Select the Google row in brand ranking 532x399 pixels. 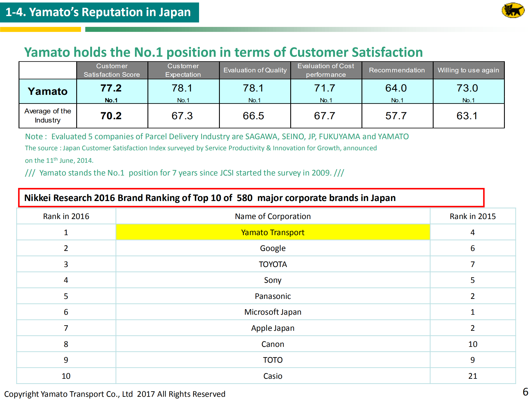273,248
